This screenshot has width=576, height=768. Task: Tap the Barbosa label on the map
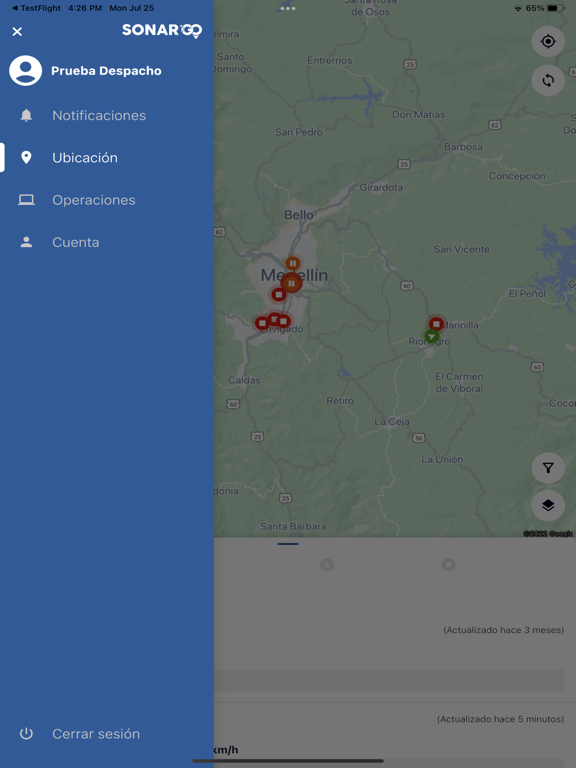463,147
